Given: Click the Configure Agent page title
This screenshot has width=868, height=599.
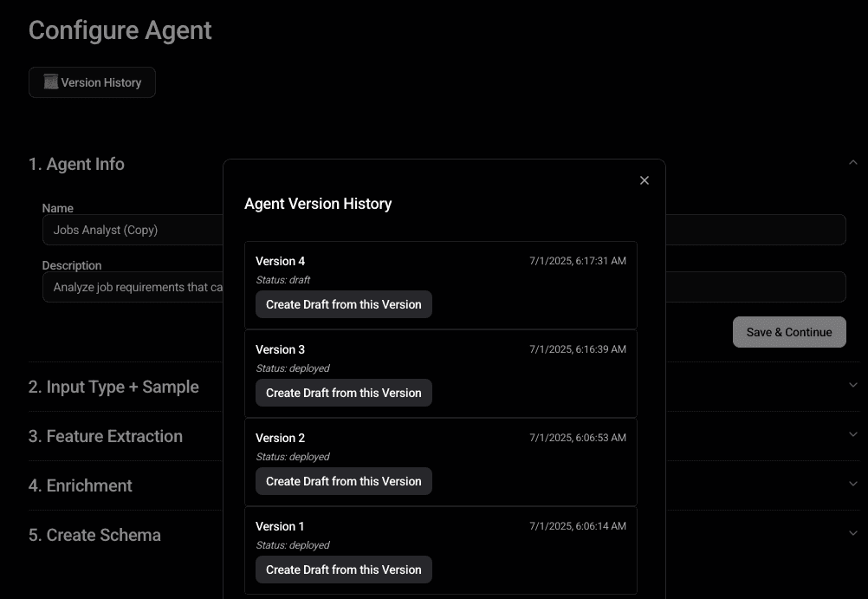Looking at the screenshot, I should click(x=120, y=30).
